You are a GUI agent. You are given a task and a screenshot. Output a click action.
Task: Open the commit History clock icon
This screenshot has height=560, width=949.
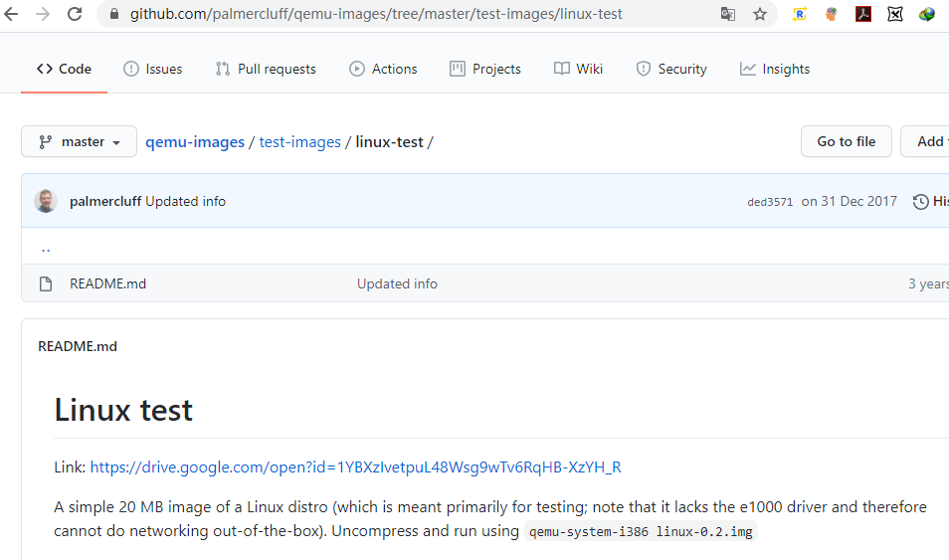pyautogui.click(x=920, y=202)
